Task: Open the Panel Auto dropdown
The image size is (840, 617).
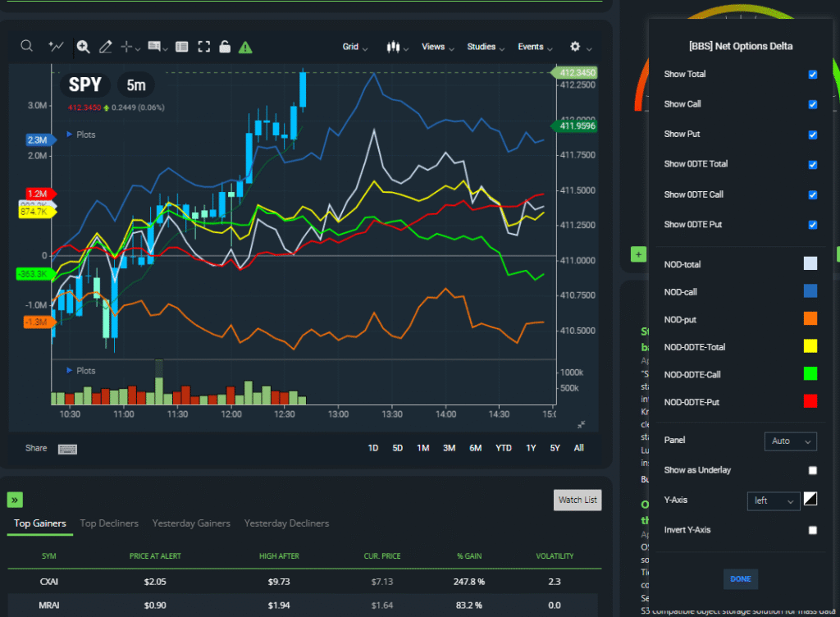Action: 790,441
